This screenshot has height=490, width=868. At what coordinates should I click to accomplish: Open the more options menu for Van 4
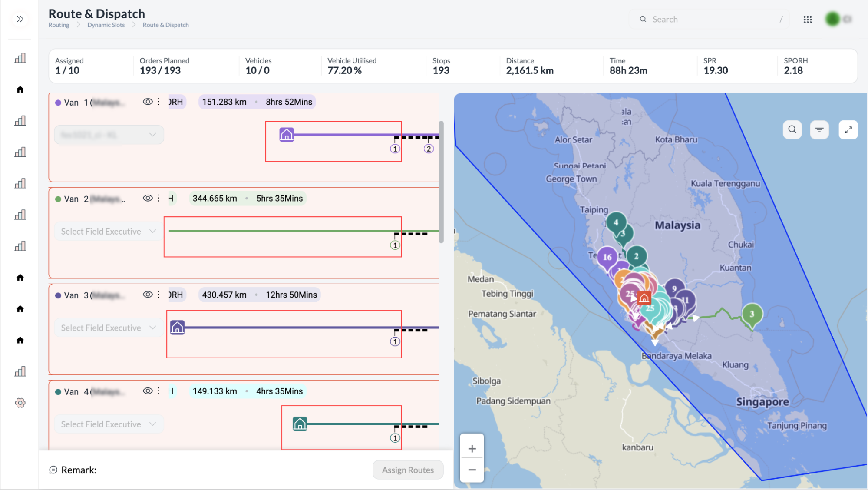pos(159,391)
